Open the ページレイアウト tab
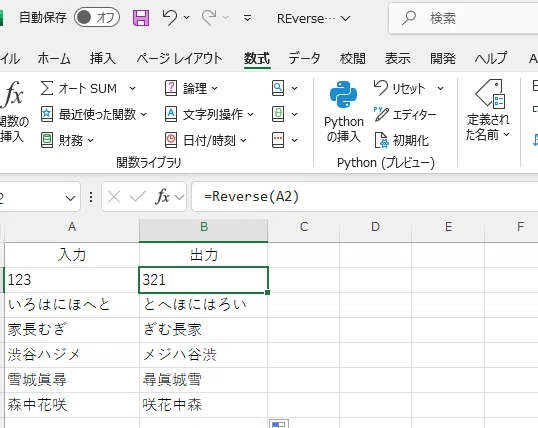 point(179,58)
